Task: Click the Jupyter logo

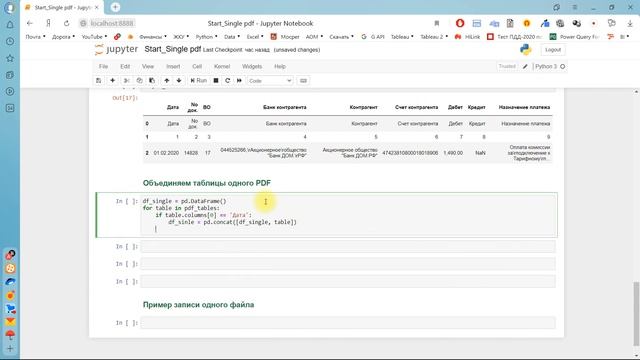Action: [x=116, y=49]
